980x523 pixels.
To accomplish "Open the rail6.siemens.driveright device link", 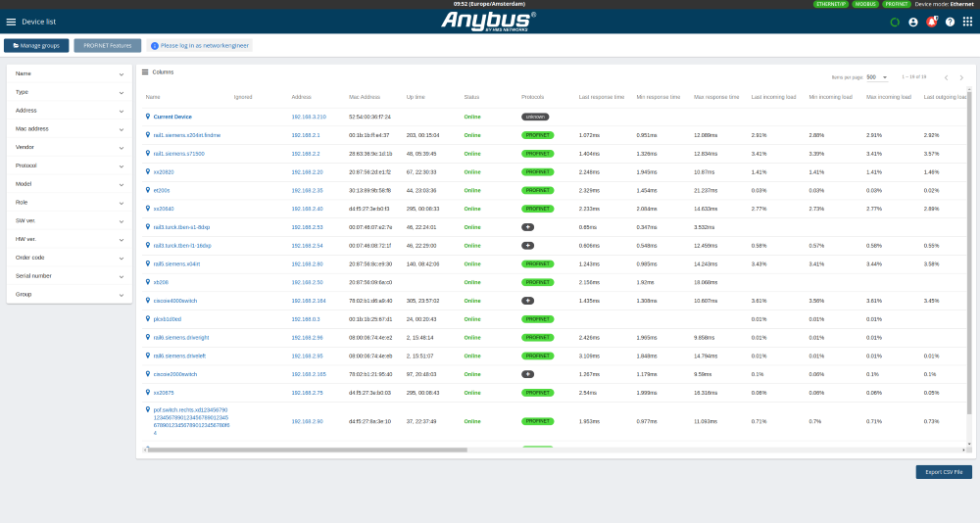I will [x=181, y=338].
